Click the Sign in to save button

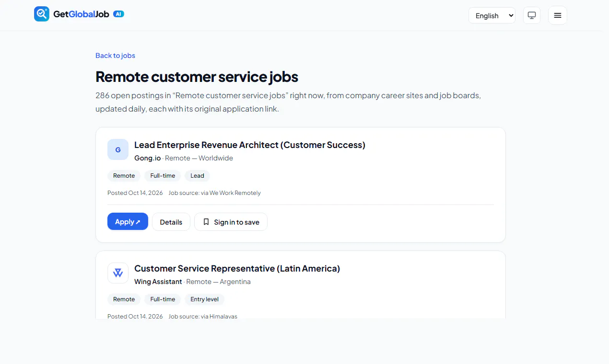pyautogui.click(x=231, y=222)
